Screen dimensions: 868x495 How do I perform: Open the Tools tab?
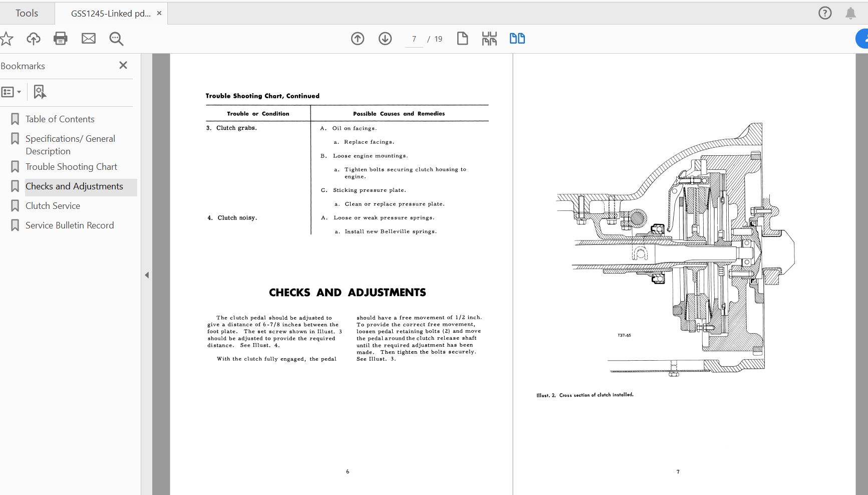pyautogui.click(x=27, y=14)
